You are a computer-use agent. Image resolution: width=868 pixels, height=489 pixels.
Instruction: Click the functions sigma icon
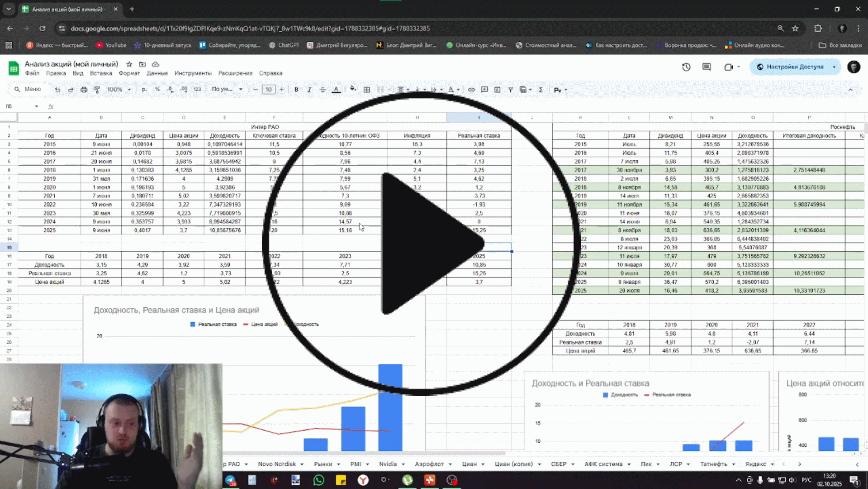541,90
